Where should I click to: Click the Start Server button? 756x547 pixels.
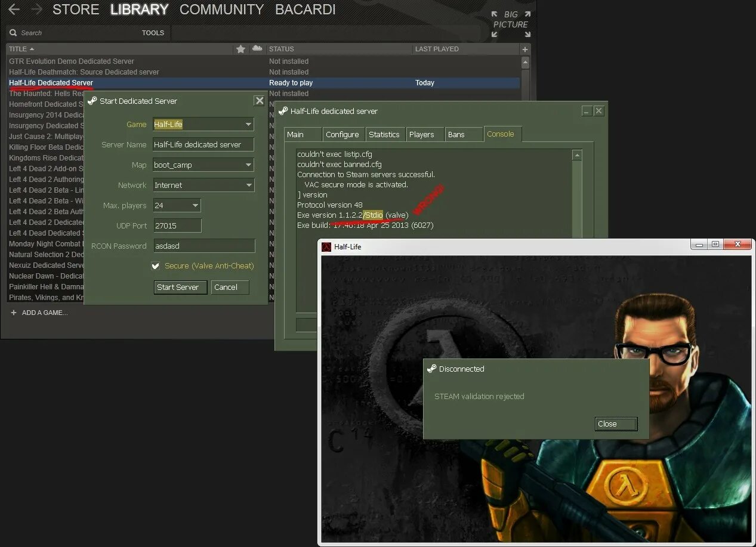pos(180,288)
